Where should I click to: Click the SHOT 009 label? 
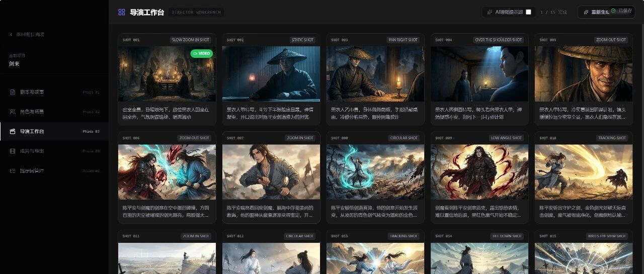point(443,138)
